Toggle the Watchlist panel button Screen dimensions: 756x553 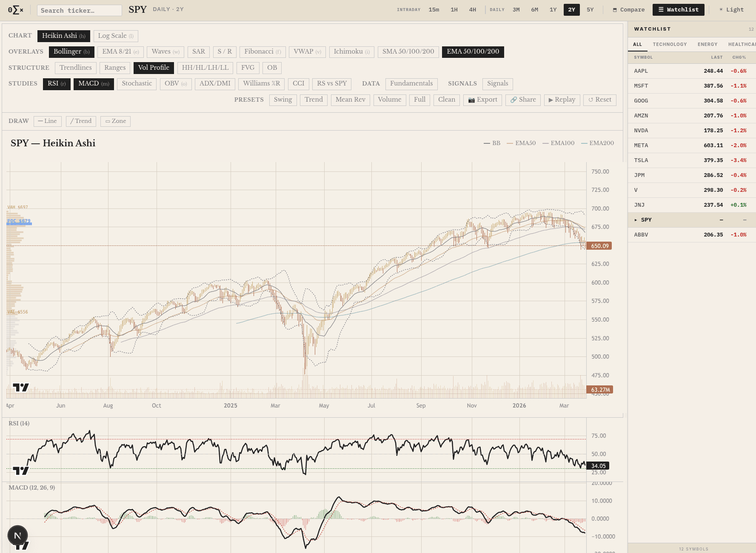tap(679, 10)
